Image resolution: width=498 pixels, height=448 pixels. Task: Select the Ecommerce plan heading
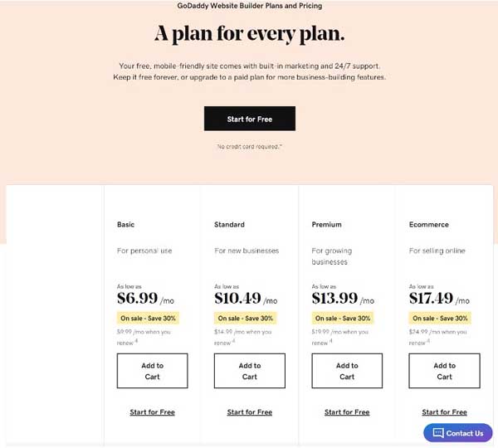429,225
